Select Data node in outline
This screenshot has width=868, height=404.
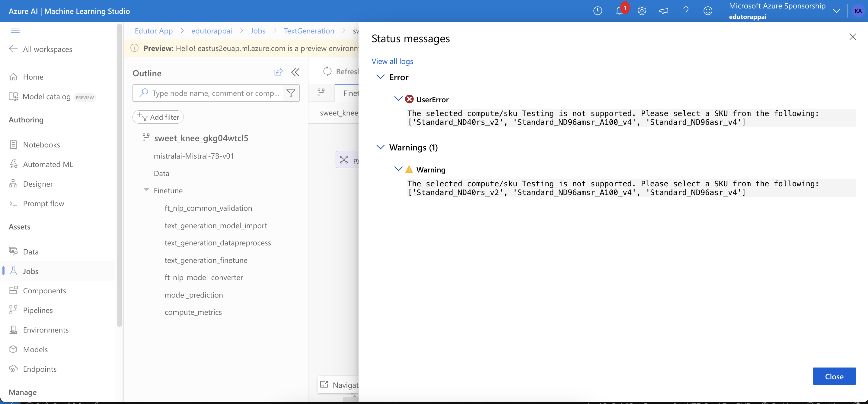click(161, 173)
